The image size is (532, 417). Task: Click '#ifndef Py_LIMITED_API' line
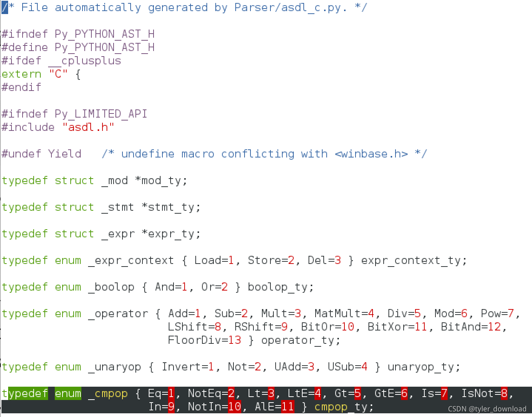(x=74, y=114)
